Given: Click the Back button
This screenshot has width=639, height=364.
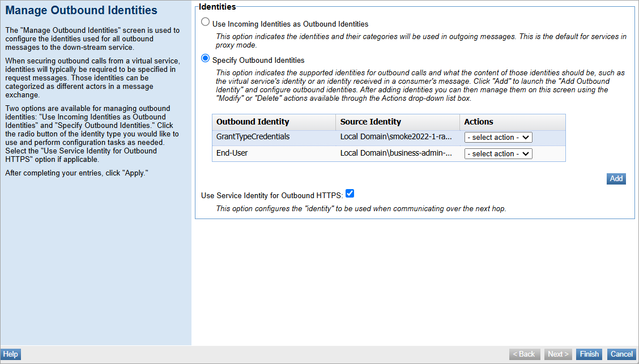Looking at the screenshot, I should pyautogui.click(x=525, y=354).
